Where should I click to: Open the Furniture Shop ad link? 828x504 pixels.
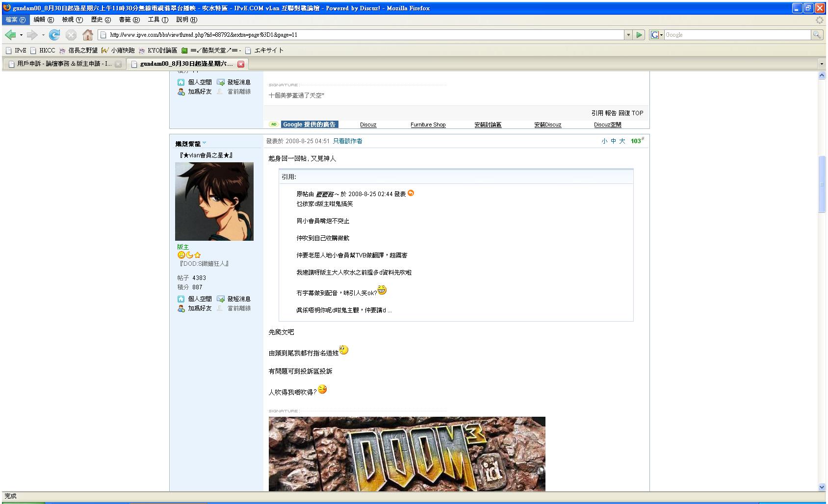[428, 125]
